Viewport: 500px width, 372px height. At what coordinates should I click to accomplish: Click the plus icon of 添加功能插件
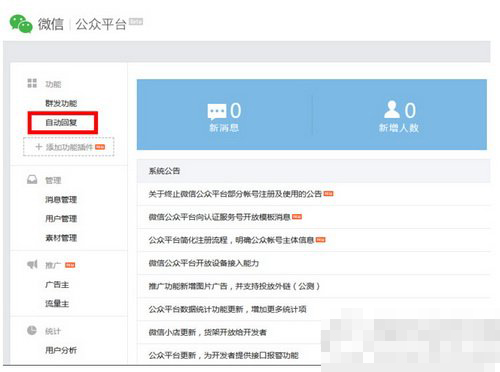coord(39,147)
